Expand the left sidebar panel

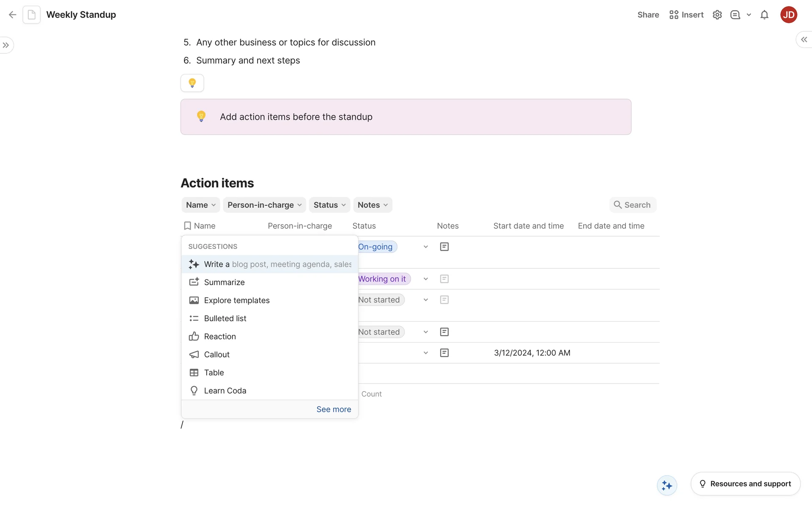[x=6, y=45]
